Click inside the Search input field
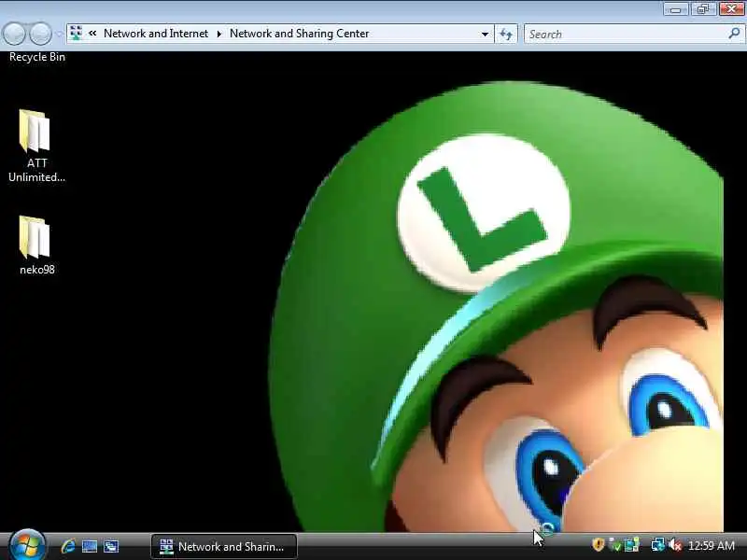Image resolution: width=747 pixels, height=560 pixels. tap(633, 34)
